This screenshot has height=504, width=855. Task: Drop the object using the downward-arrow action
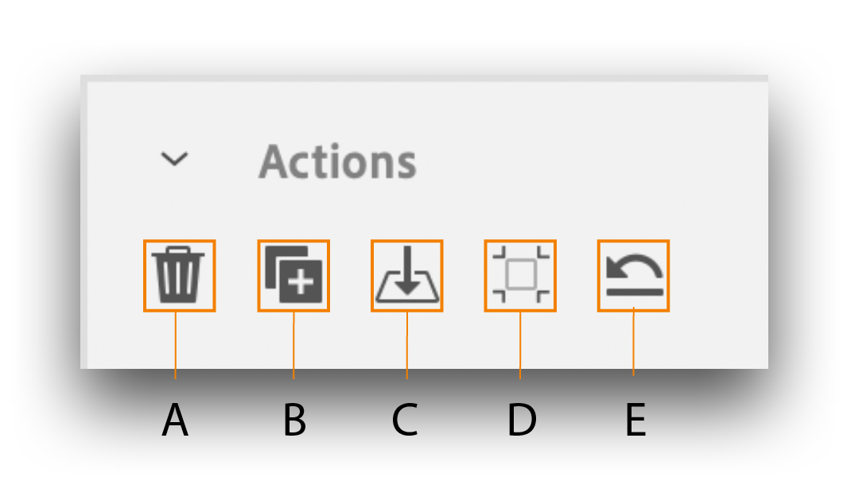406,276
